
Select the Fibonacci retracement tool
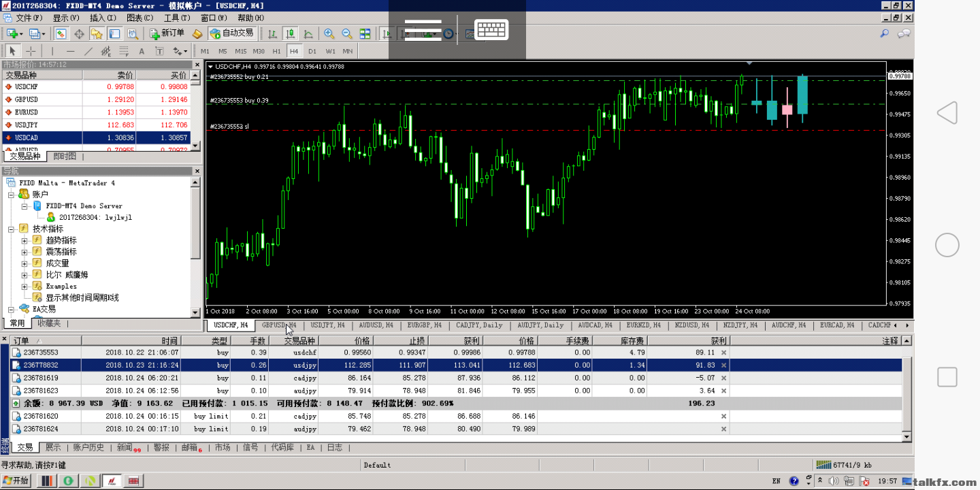tap(124, 51)
